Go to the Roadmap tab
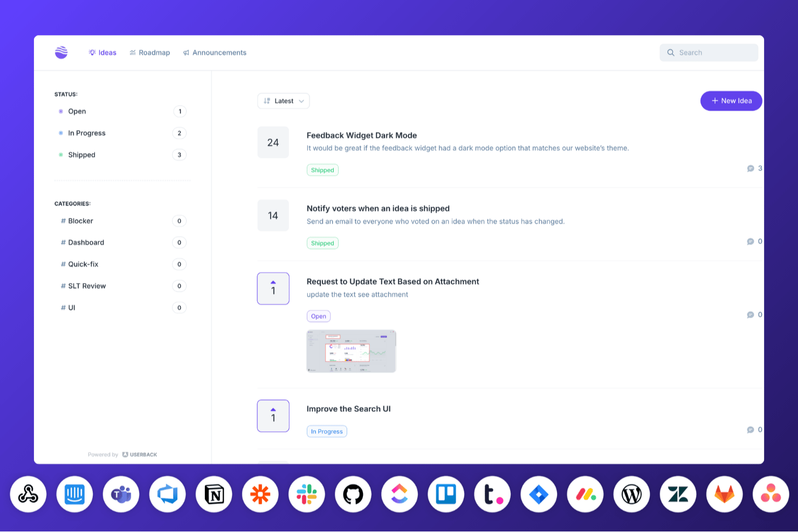This screenshot has width=798, height=532. pos(149,52)
